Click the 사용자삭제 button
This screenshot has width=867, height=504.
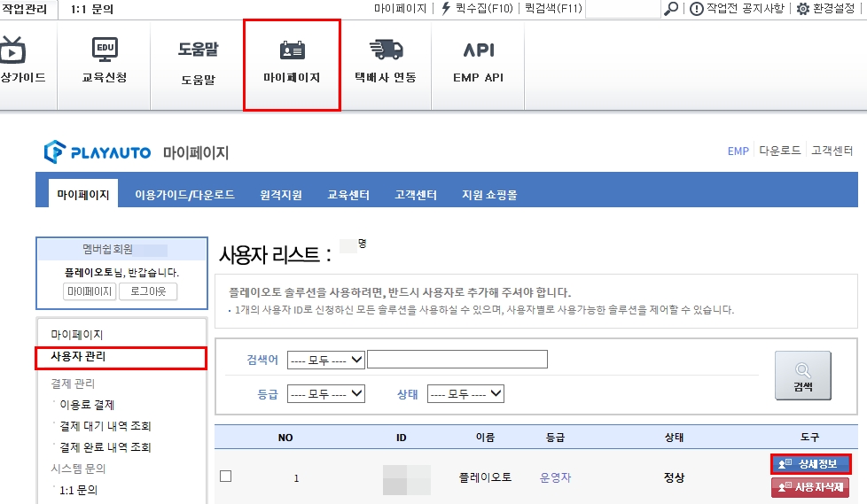[810, 487]
